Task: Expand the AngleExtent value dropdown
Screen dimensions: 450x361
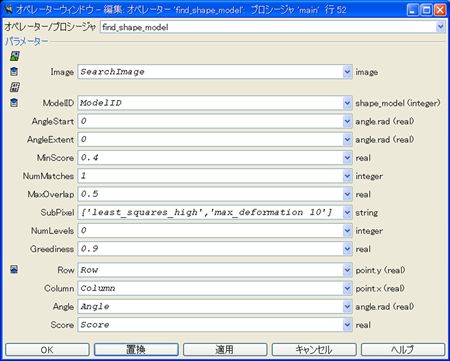Action: coord(347,139)
